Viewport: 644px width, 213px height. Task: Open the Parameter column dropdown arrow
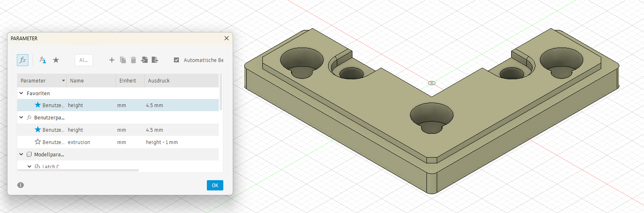point(63,80)
